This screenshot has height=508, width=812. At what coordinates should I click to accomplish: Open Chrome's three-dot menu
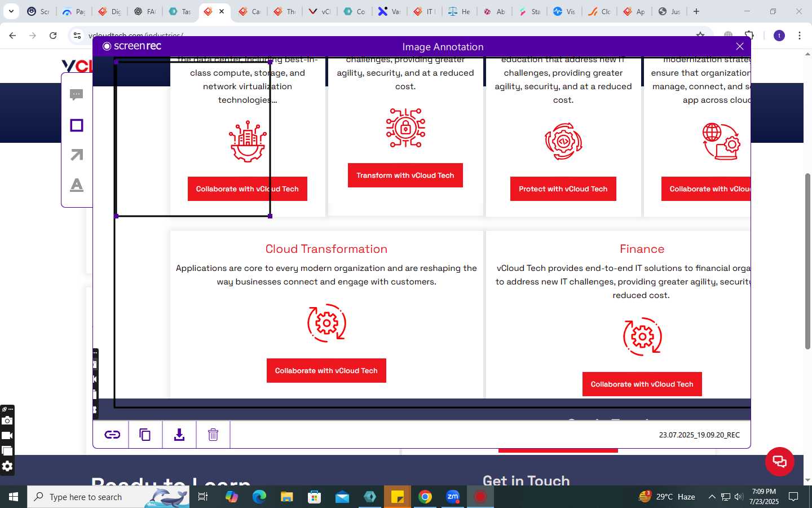point(800,36)
